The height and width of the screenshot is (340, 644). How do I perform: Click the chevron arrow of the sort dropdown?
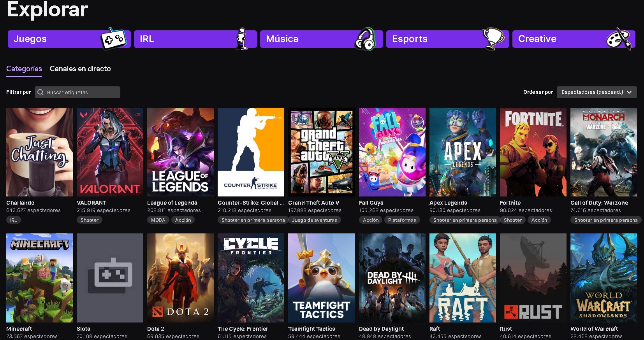point(629,92)
